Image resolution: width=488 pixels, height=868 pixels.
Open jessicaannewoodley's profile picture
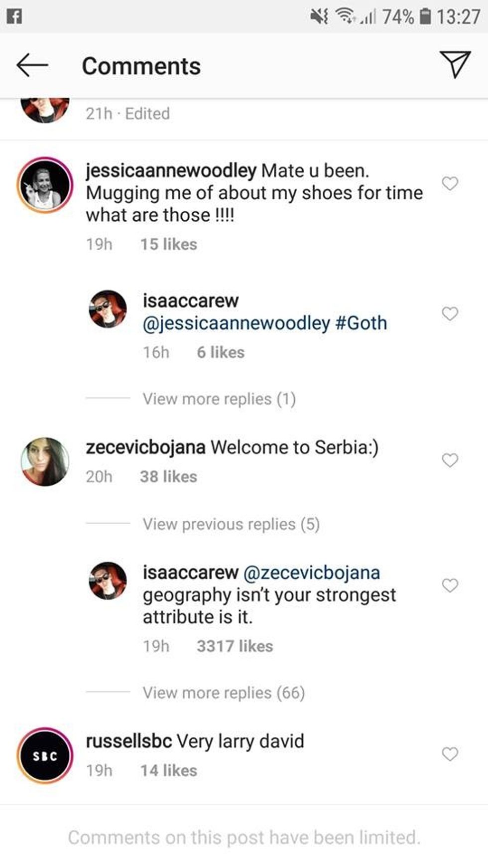point(45,185)
